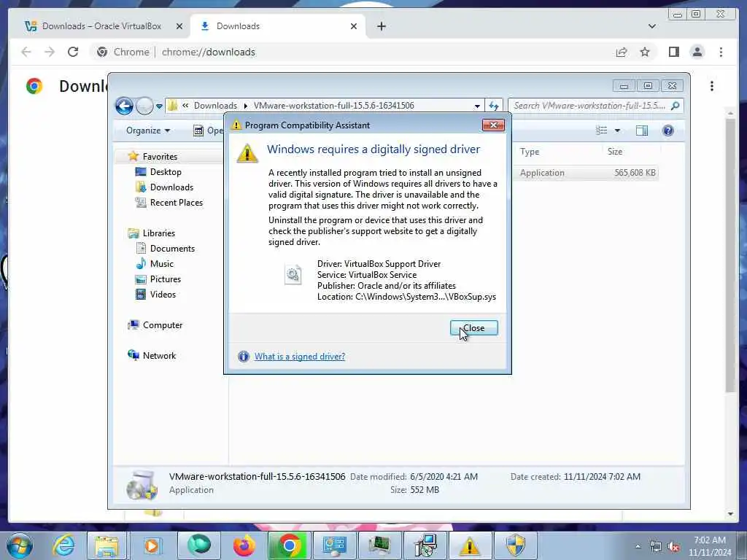Image resolution: width=747 pixels, height=560 pixels.
Task: Open Music library
Action: [x=161, y=263]
